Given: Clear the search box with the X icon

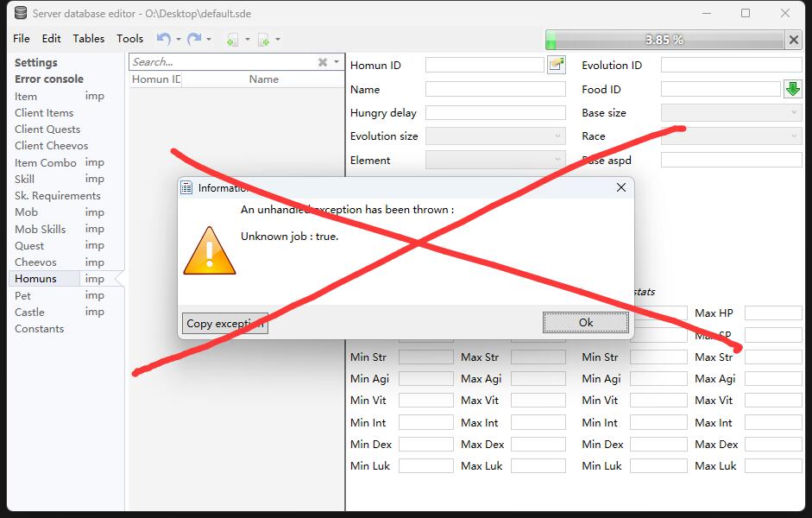Looking at the screenshot, I should (x=322, y=62).
